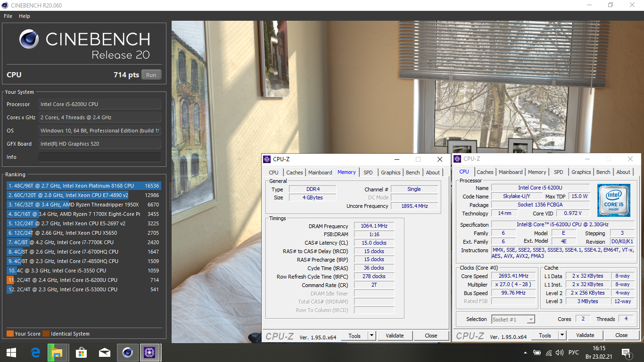Click the orange Your Score legend swatch
This screenshot has height=362, width=644.
point(10,334)
